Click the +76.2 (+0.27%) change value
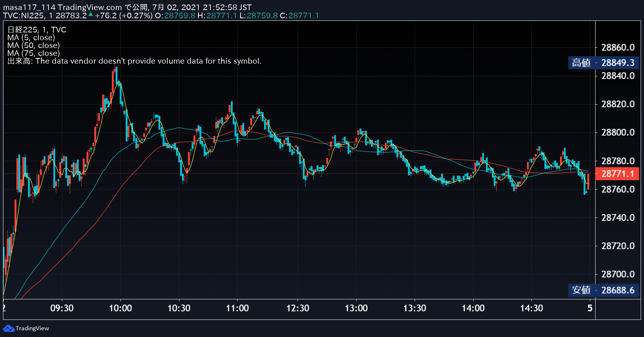Image resolution: width=644 pixels, height=337 pixels. point(124,16)
